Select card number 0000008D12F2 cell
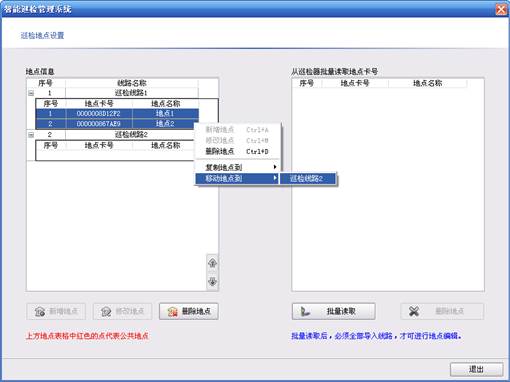 pos(99,114)
